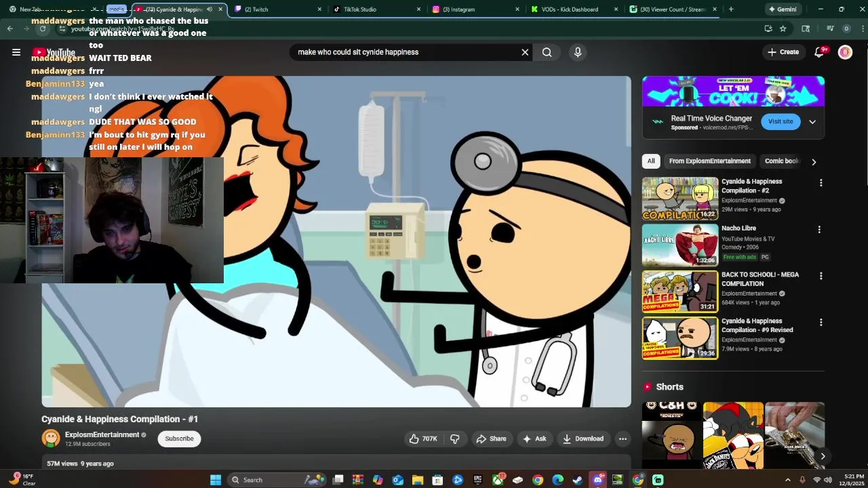Open more actions ellipsis under video
Image resolution: width=868 pixels, height=488 pixels.
623,439
